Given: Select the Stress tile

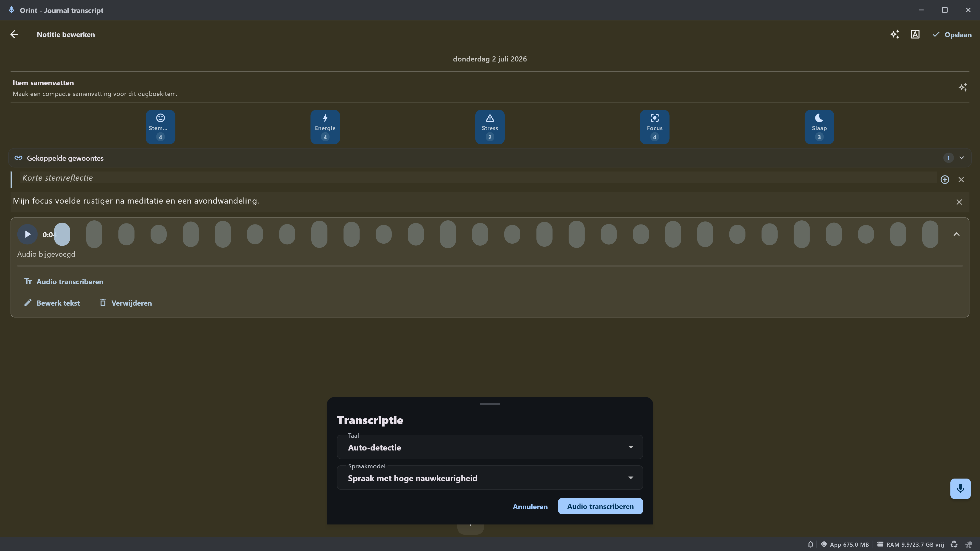Looking at the screenshot, I should click(490, 127).
